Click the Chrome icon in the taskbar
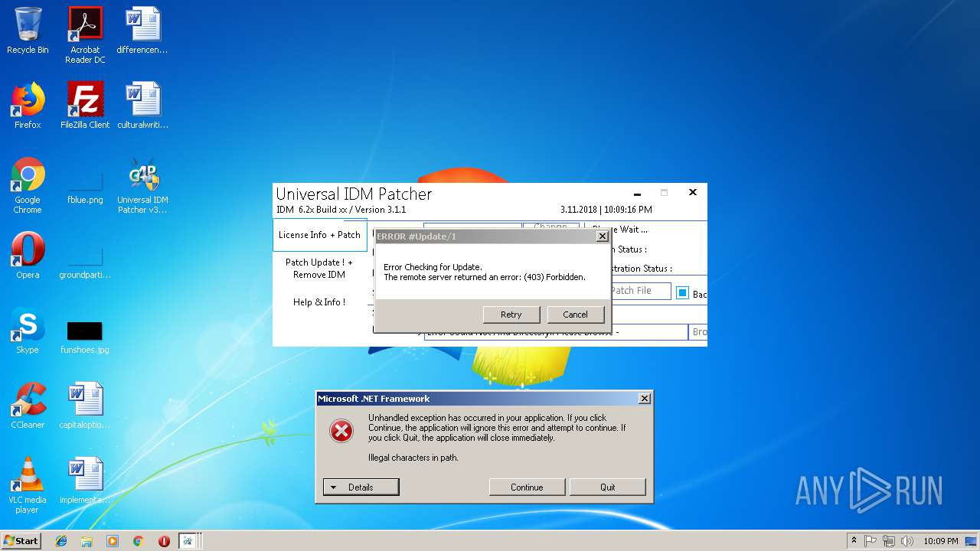This screenshot has width=980, height=551. [x=138, y=541]
